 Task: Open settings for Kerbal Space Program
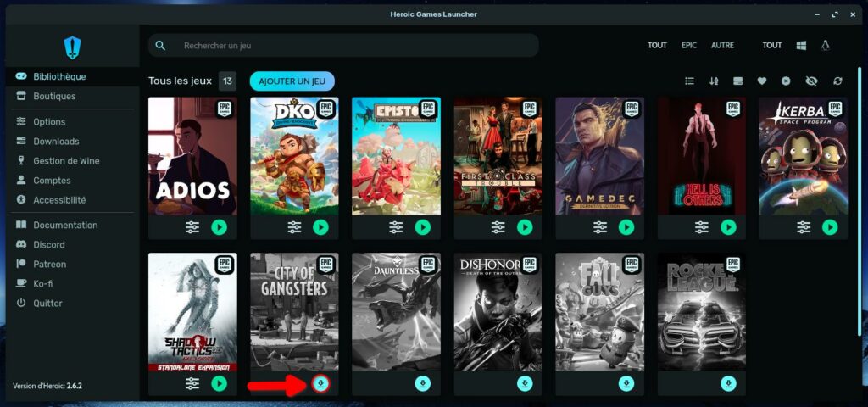(804, 227)
